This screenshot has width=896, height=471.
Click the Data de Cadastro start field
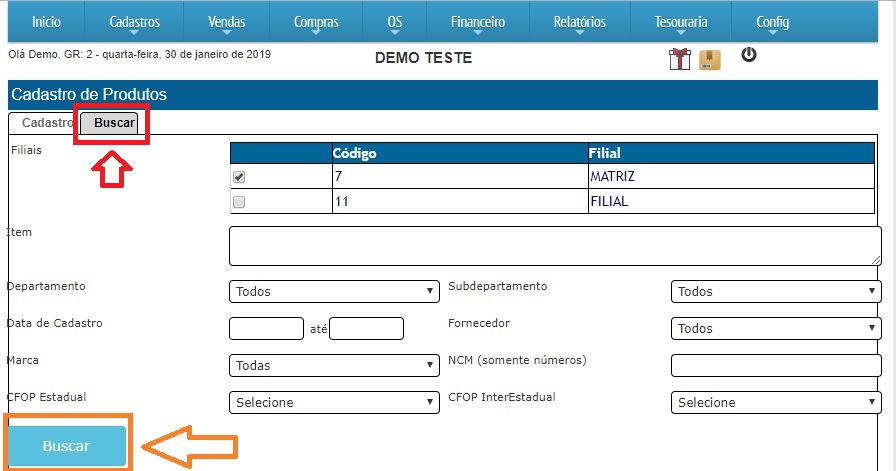[x=266, y=329]
